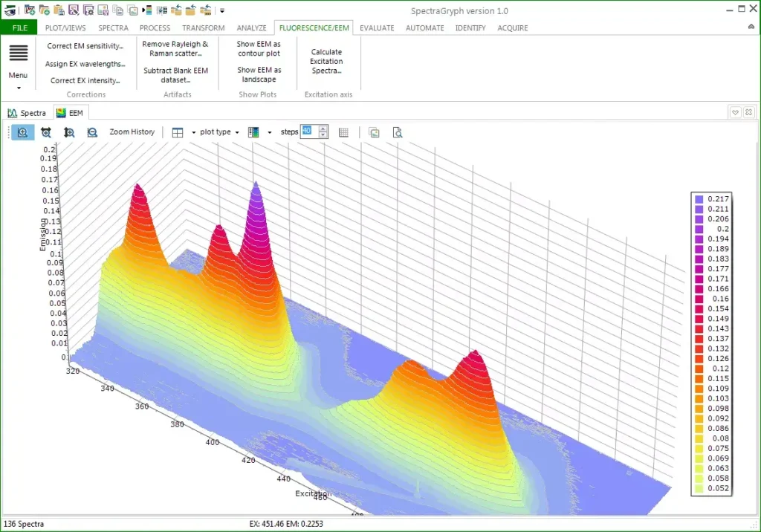
Task: Switch to the Spectra view tab
Action: (x=27, y=113)
